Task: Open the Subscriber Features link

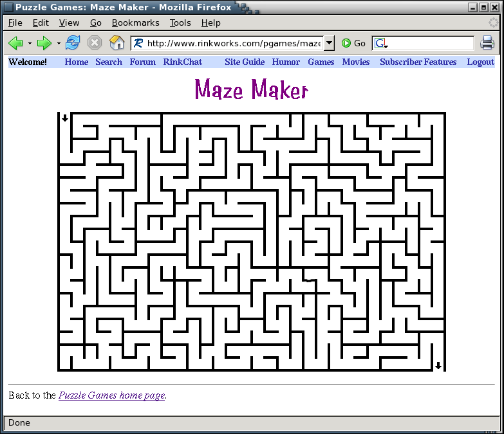Action: click(x=418, y=62)
